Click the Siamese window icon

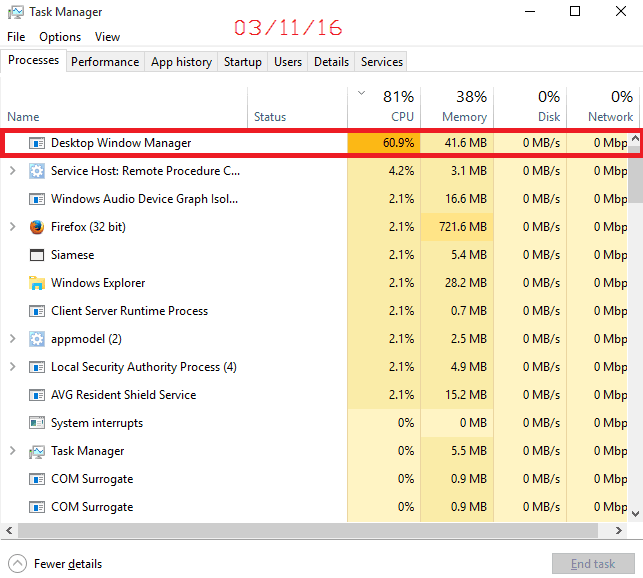(x=36, y=255)
